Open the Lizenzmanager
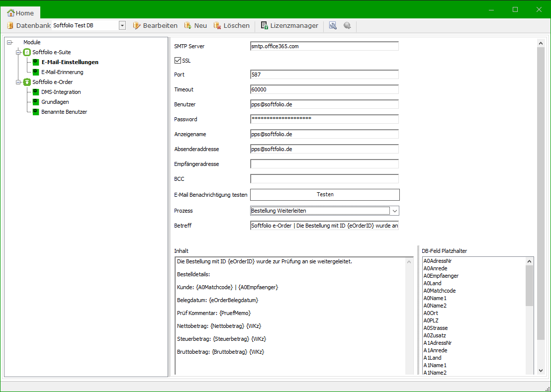Screen dimensions: 551x392 tap(289, 25)
